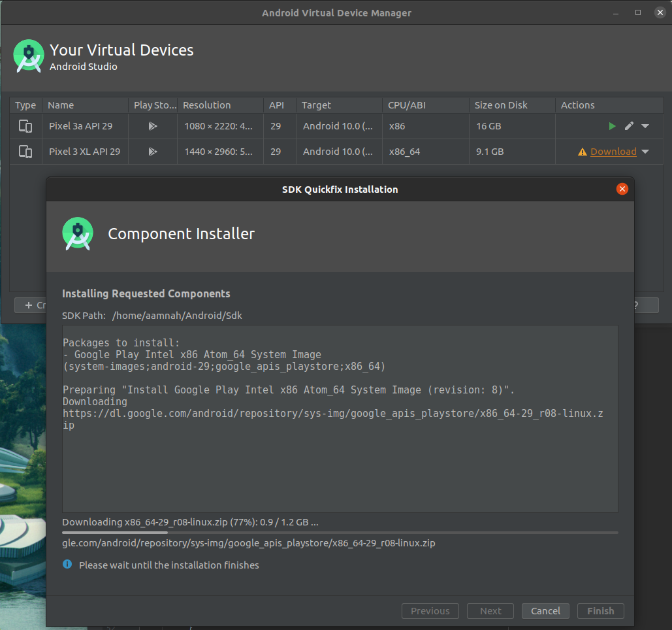Click the download progress bar

point(340,532)
